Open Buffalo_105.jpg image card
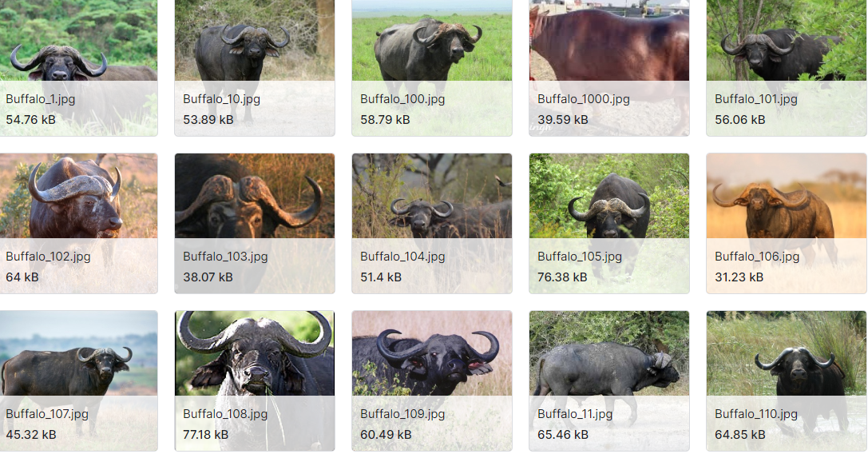This screenshot has width=868, height=454. 609,223
